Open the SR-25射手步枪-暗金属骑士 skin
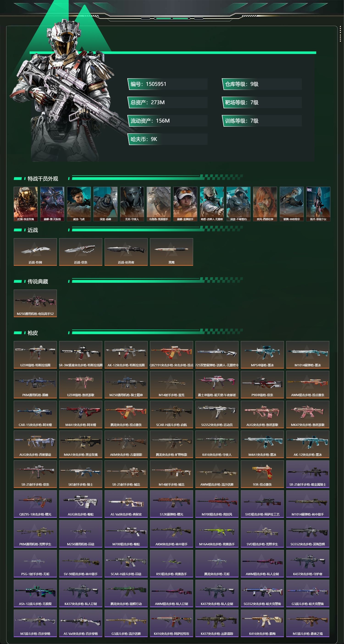Screen dimensions: 344x644 308,474
